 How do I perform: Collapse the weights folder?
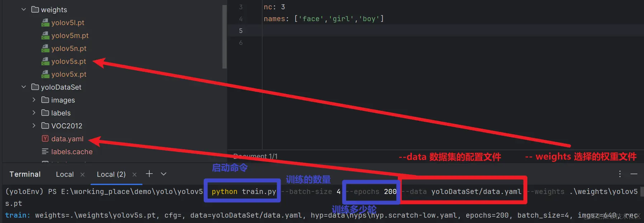[24, 9]
